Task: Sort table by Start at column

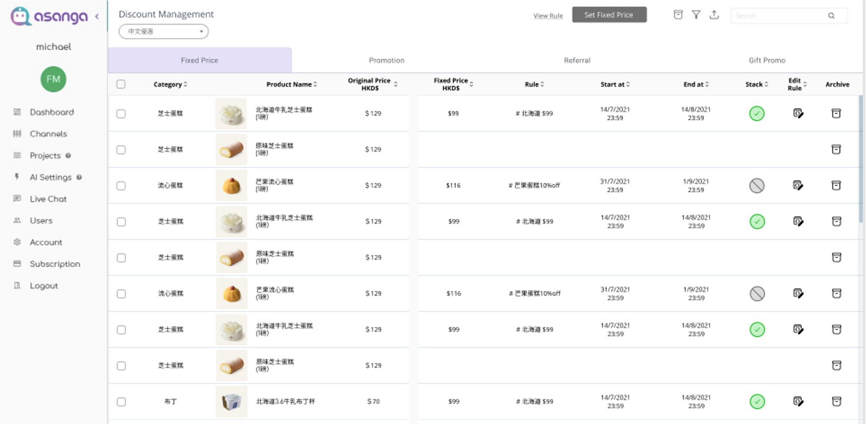Action: coord(615,84)
